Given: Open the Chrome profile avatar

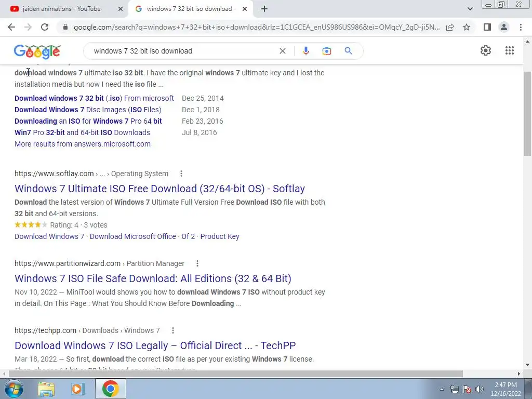Looking at the screenshot, I should pos(504,27).
